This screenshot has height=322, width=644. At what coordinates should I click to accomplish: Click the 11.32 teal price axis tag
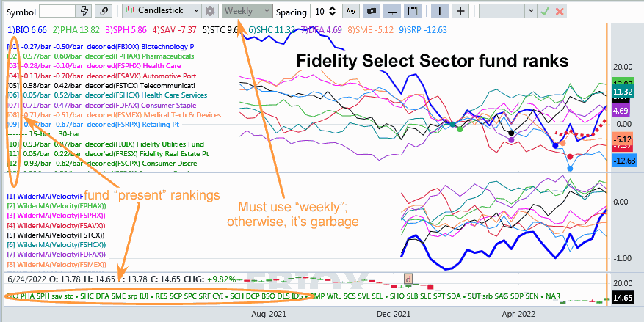(623, 91)
